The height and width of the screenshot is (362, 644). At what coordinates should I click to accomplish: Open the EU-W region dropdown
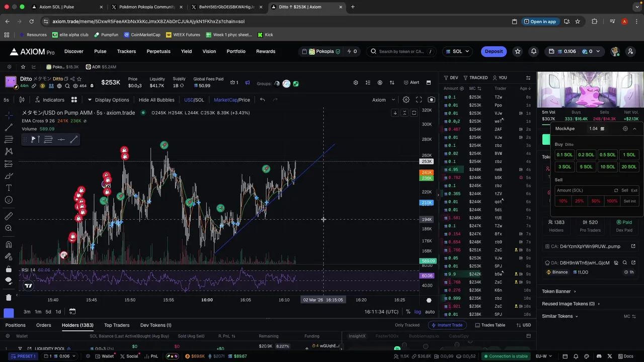coord(543,356)
